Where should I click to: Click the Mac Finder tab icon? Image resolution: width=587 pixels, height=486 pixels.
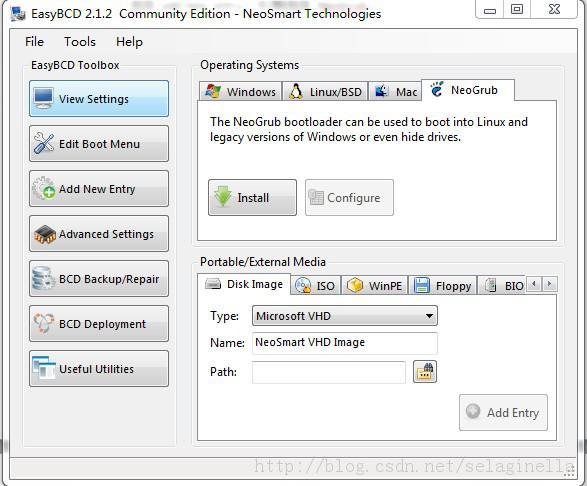point(381,91)
